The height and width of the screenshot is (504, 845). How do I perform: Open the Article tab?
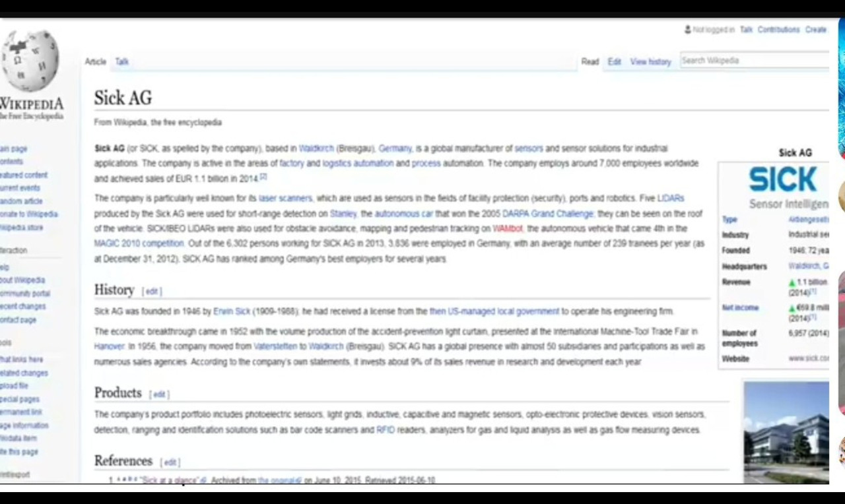click(x=95, y=61)
